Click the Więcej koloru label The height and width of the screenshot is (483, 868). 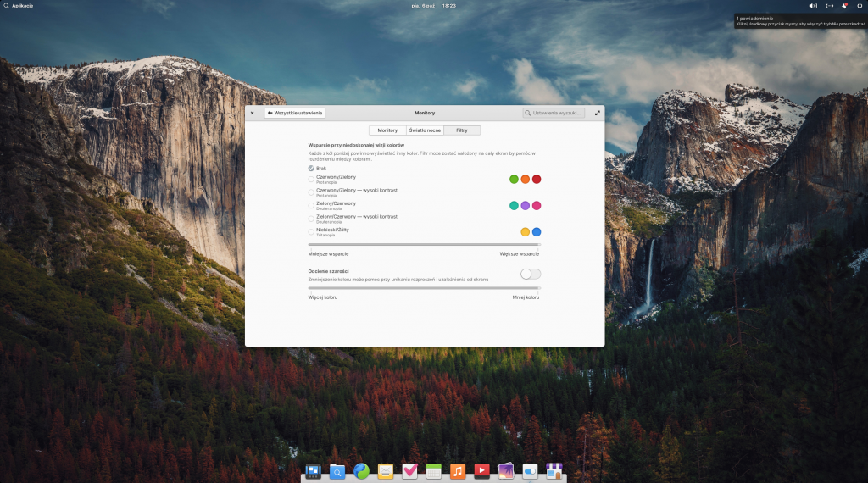point(323,297)
